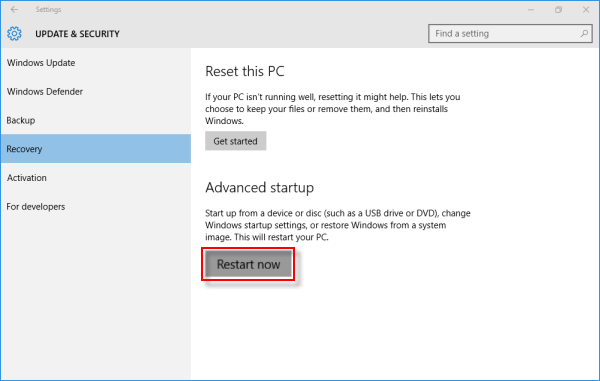The height and width of the screenshot is (381, 600).
Task: Minimize the Settings window
Action: pyautogui.click(x=531, y=10)
